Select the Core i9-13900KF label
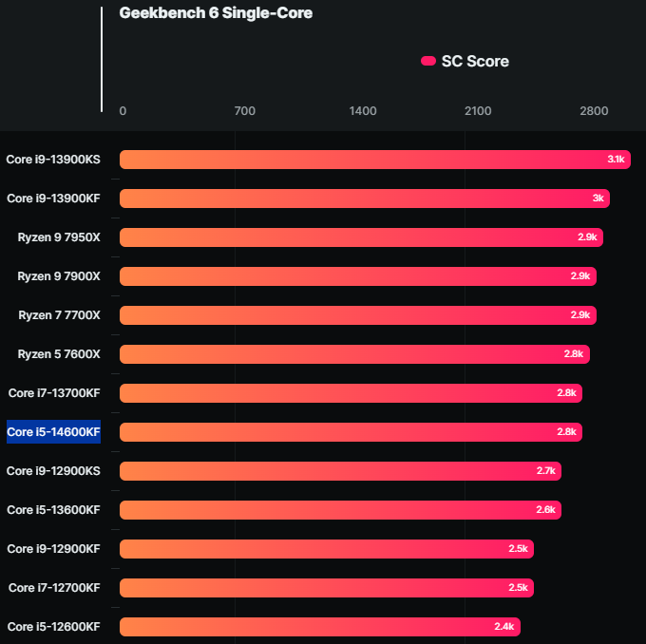Screen dimensions: 646x644 coord(53,199)
